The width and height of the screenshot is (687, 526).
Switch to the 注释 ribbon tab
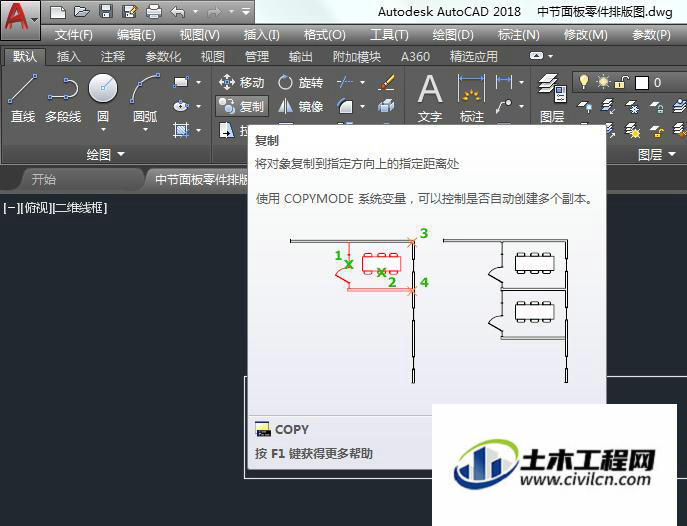coord(113,56)
